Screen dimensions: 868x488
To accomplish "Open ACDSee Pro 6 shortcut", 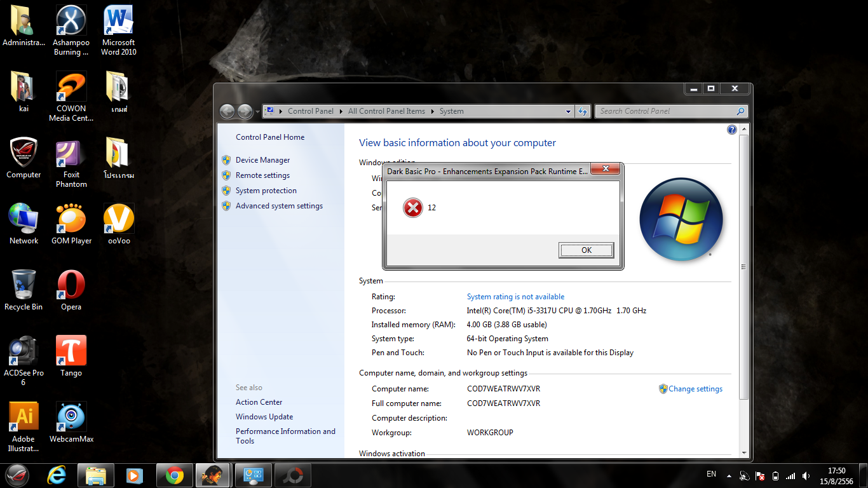I will 24,361.
